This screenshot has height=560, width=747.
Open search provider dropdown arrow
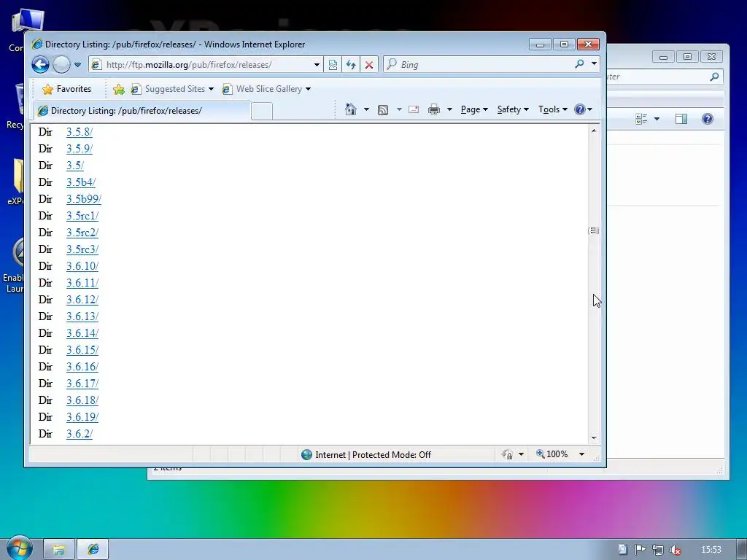click(594, 64)
